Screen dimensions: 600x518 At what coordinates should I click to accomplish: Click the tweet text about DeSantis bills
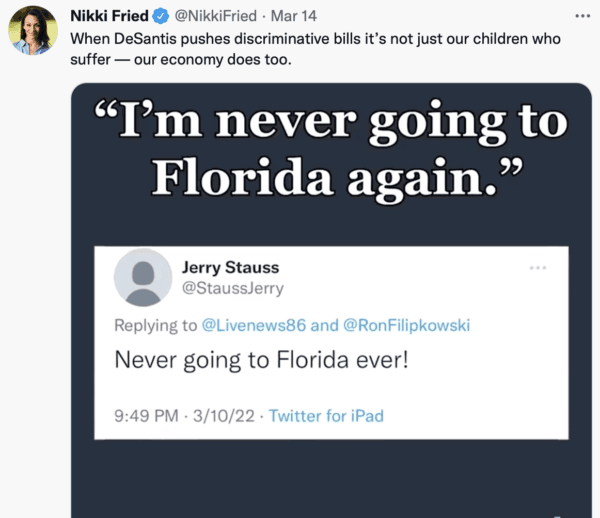click(315, 49)
